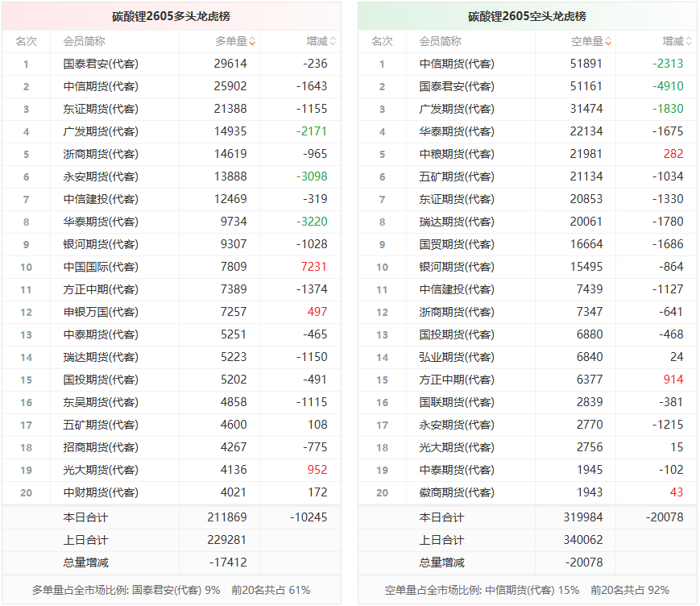
Task: Select 永安期货(代客) in the long ranking
Action: tap(101, 176)
